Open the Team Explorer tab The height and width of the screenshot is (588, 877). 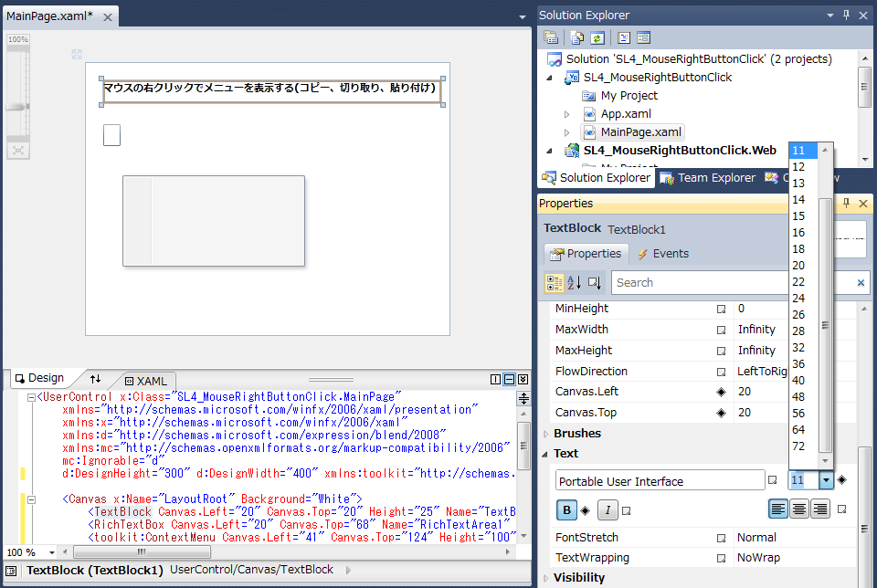[708, 178]
